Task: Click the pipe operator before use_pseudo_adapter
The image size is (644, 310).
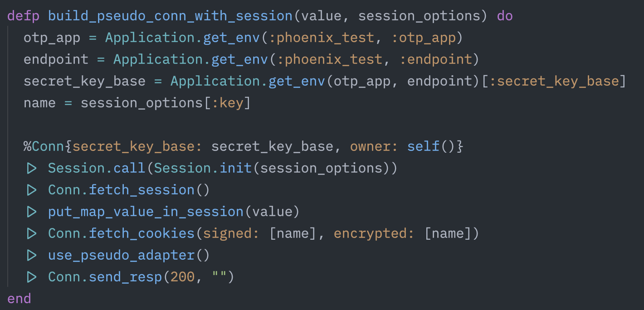Action: coord(31,255)
